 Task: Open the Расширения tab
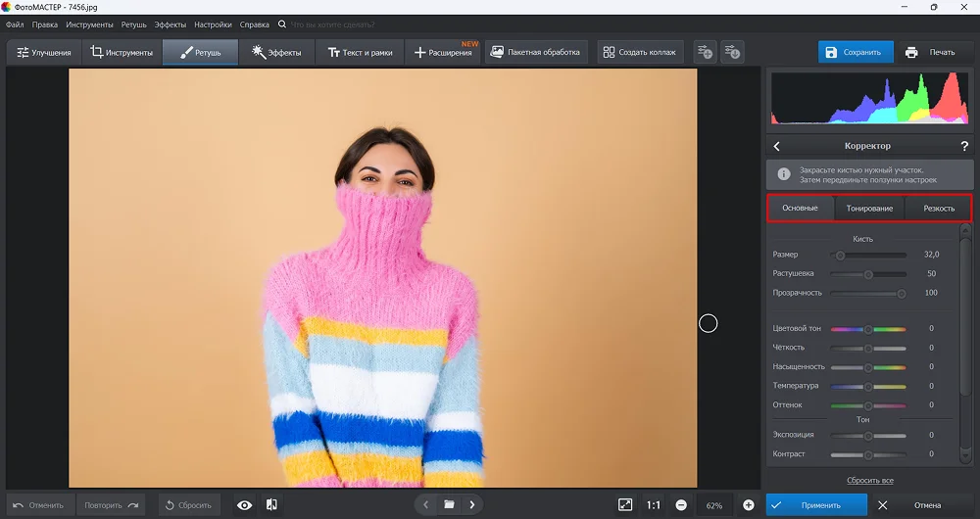pyautogui.click(x=443, y=53)
